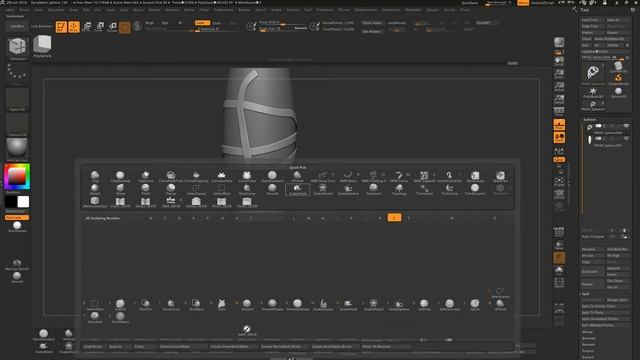
Task: Toggle Local symmetry orange button
Action: pos(559,138)
